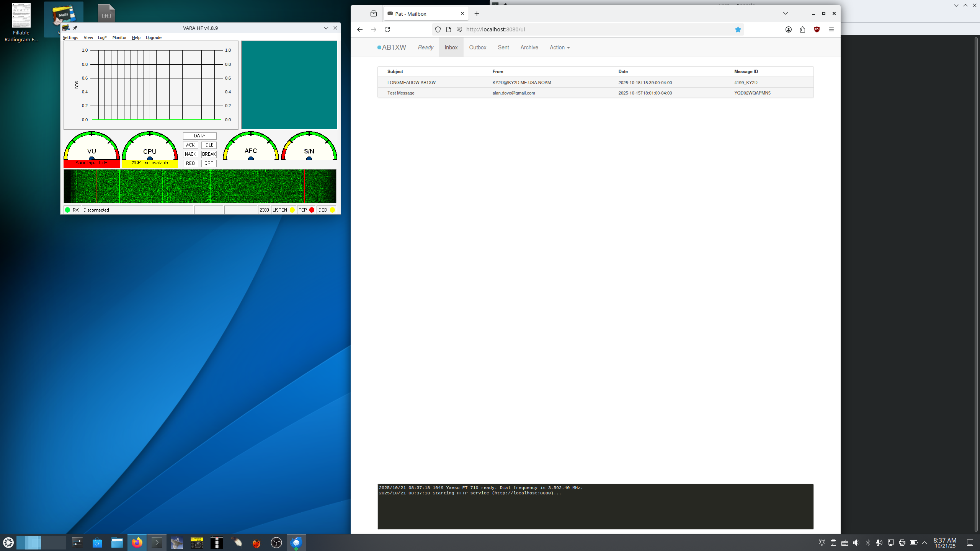980x551 pixels.
Task: Open the Archive mailbox in Pat
Action: [529, 47]
